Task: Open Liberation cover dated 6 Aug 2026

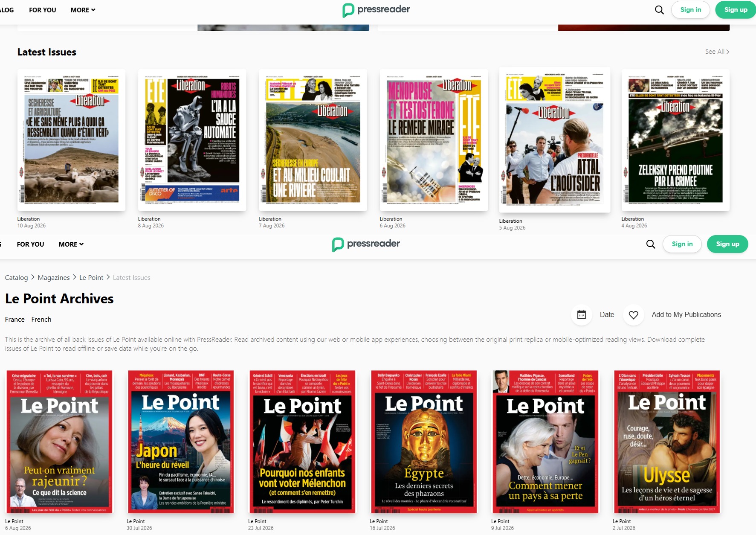Action: (434, 140)
